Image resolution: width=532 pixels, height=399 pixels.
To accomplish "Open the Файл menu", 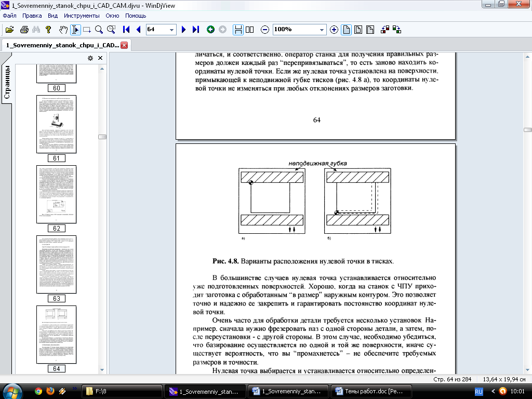I will (9, 16).
